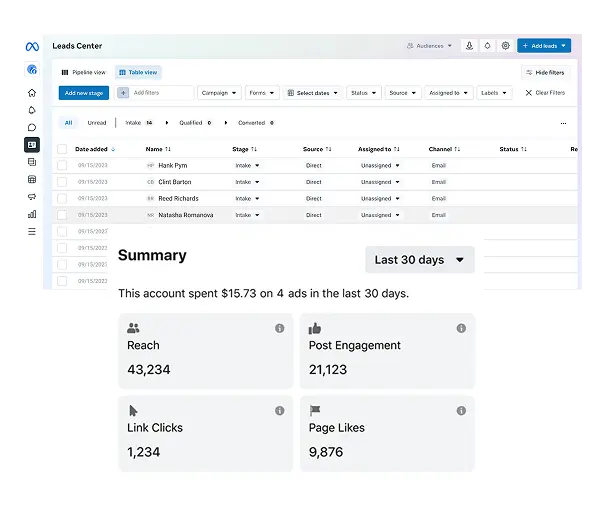Open the Forms filter dropdown

click(x=262, y=93)
